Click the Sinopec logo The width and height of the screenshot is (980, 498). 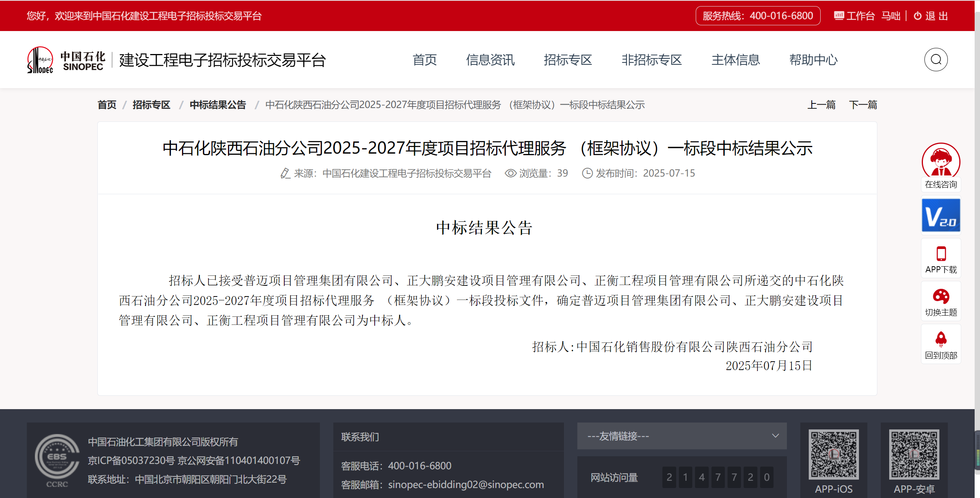point(40,60)
